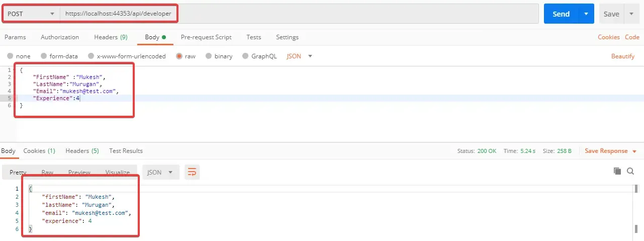
Task: Open the Headers (9) request tab
Action: click(111, 37)
